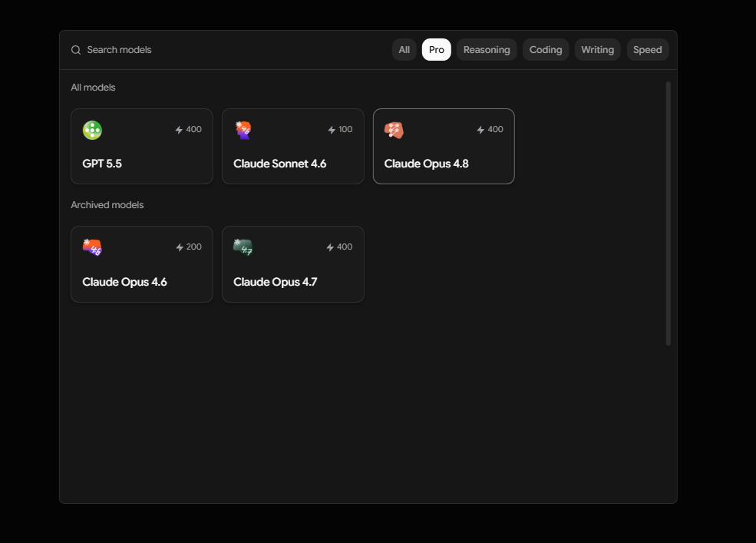Click the Claude Opus 4.8 orange icon
Screen dimensions: 756x543
[394, 131]
